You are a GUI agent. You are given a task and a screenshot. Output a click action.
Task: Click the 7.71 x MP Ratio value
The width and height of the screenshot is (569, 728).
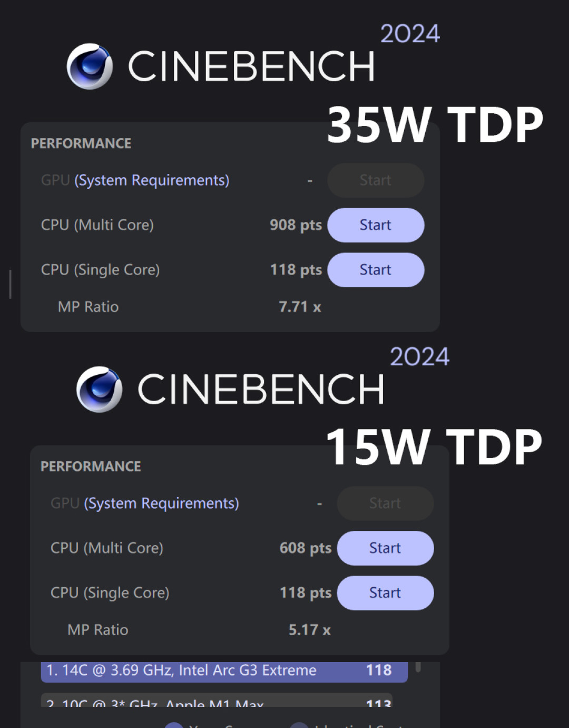click(x=300, y=307)
